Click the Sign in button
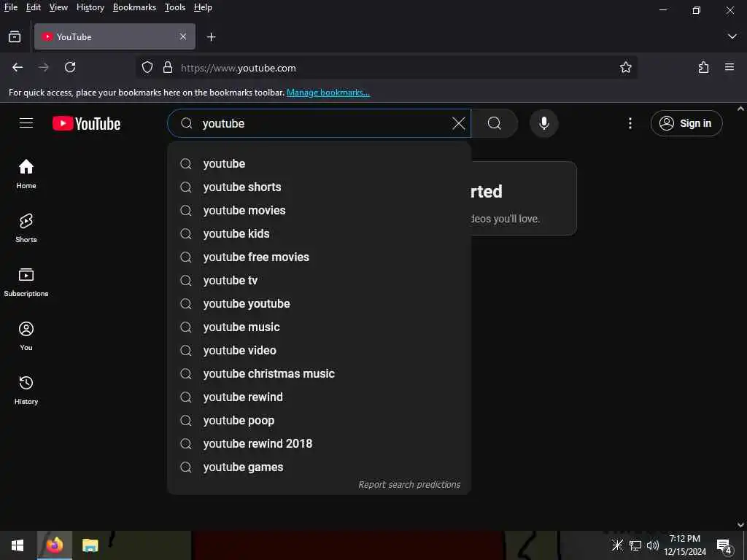This screenshot has height=560, width=747. click(686, 123)
